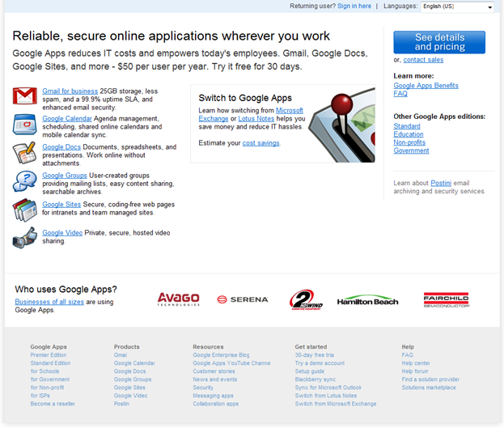This screenshot has width=504, height=428.
Task: Click the 2nd Wind logo
Action: point(306,299)
